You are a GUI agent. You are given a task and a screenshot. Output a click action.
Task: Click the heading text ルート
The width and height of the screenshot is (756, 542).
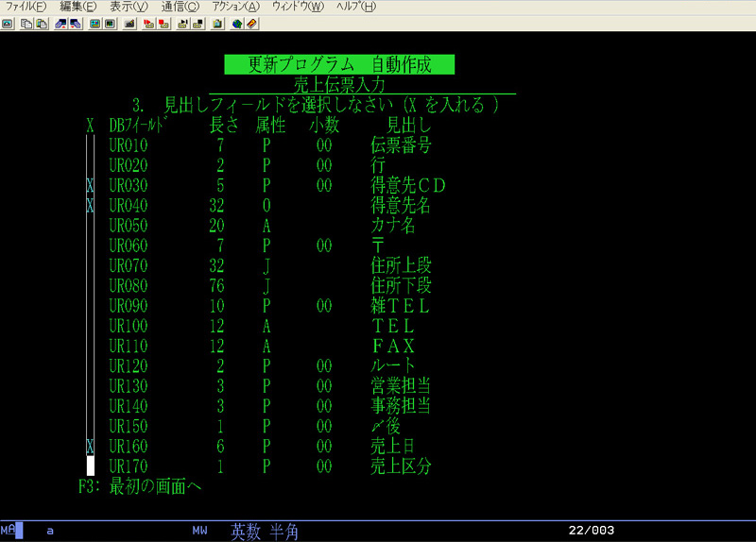click(393, 366)
